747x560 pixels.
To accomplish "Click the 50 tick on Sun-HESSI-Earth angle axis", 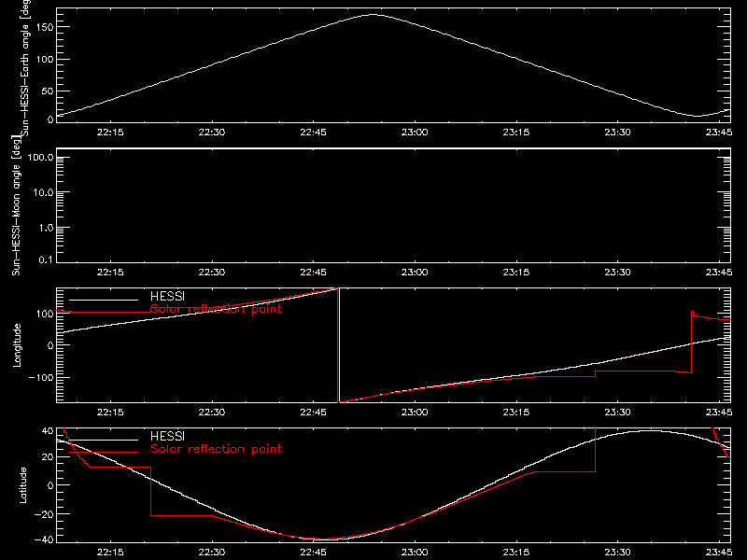I will click(48, 91).
